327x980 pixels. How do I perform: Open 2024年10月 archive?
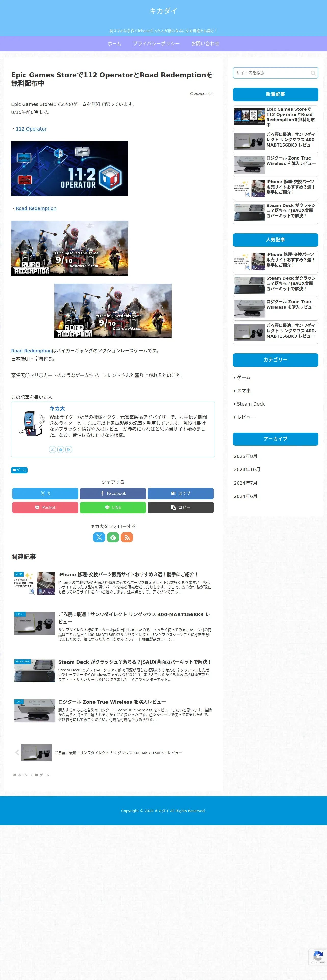pos(247,469)
